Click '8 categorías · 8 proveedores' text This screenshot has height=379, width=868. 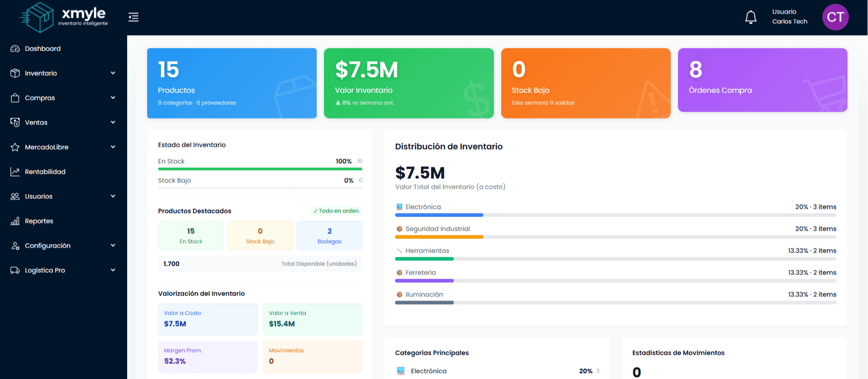click(197, 103)
